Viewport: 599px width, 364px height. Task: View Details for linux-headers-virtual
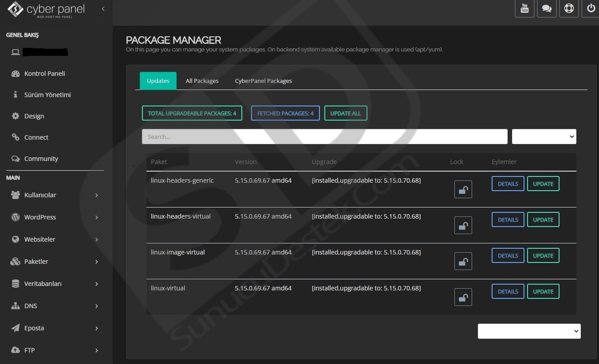pyautogui.click(x=508, y=219)
